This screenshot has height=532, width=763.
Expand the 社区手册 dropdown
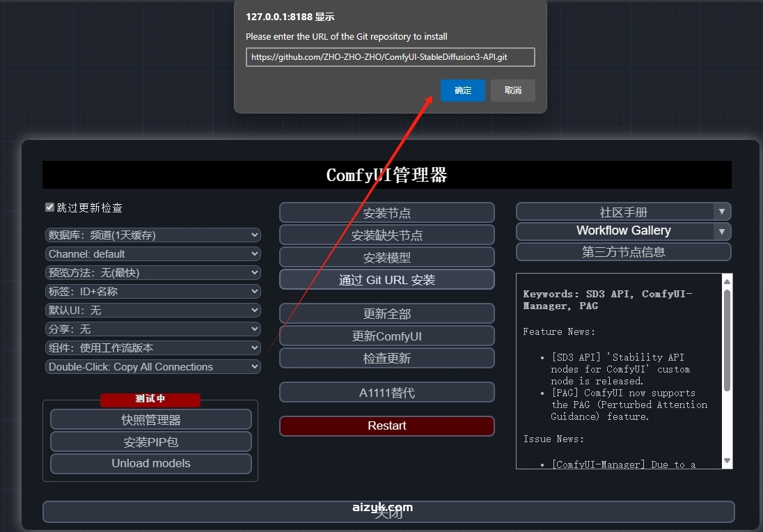tap(622, 211)
